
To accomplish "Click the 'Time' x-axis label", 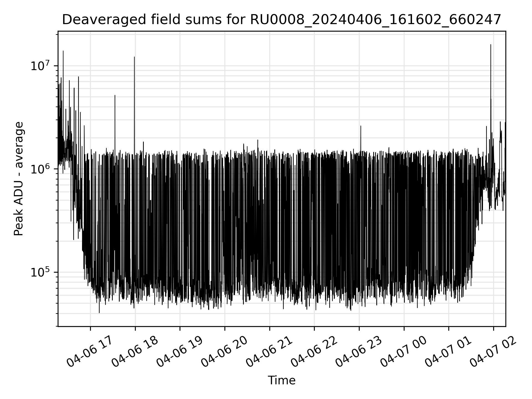I will [x=282, y=380].
